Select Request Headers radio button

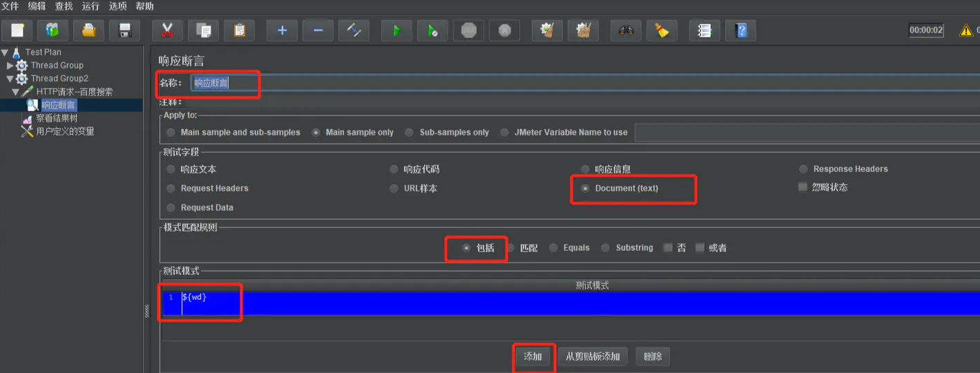tap(171, 189)
